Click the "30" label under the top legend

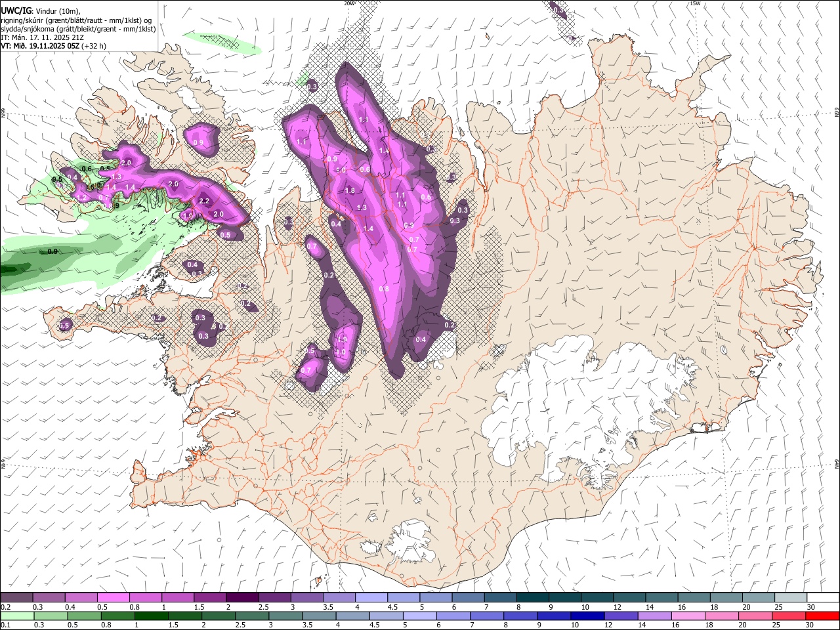pyautogui.click(x=810, y=607)
